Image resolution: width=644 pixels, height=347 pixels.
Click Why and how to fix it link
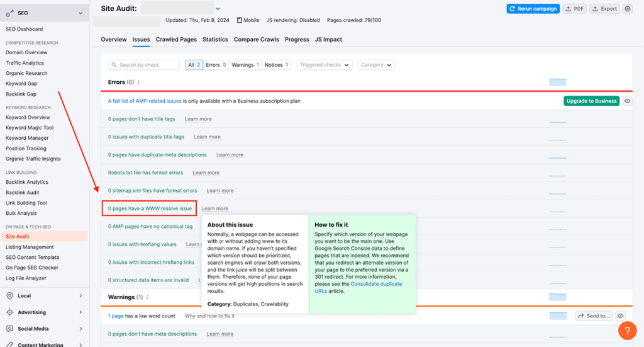coord(209,316)
